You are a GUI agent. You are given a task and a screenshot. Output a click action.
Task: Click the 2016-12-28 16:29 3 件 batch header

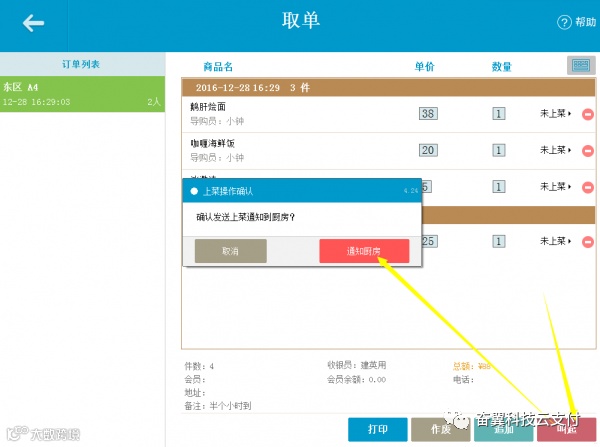click(388, 88)
